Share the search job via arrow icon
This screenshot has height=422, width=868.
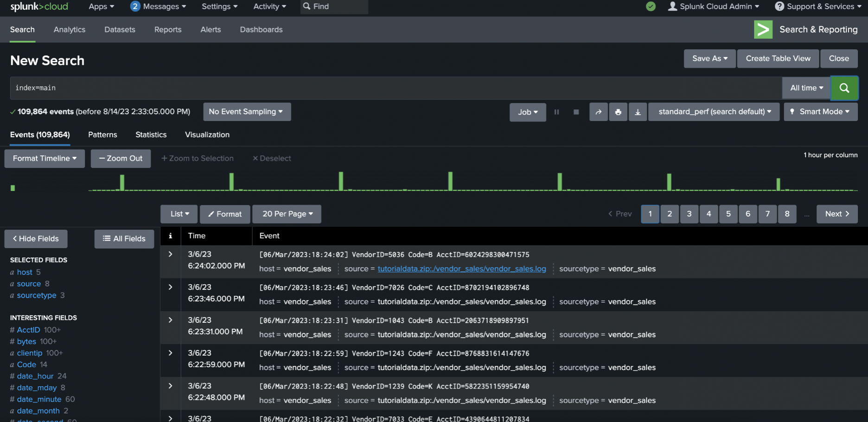tap(598, 112)
